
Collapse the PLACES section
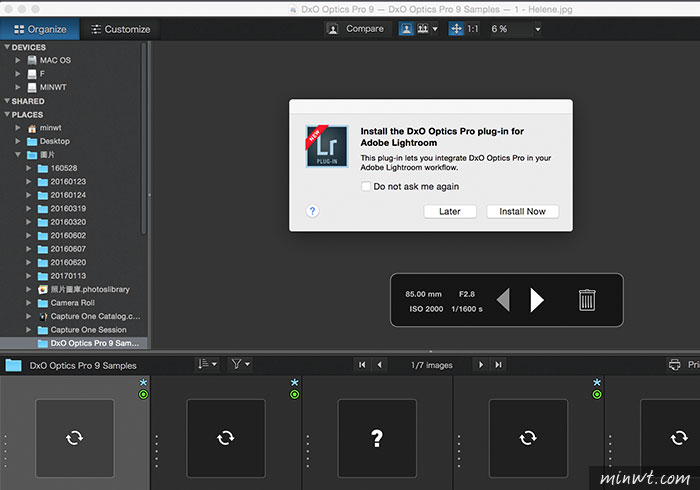7,114
